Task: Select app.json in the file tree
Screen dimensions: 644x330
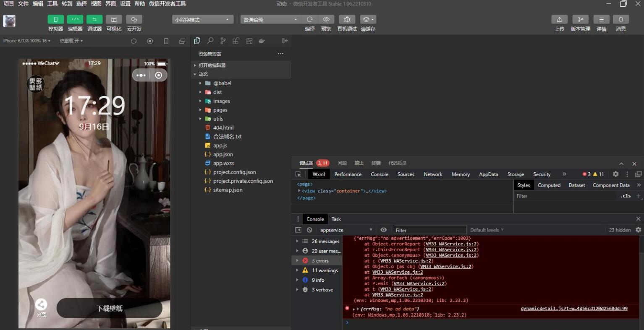Action: click(223, 154)
